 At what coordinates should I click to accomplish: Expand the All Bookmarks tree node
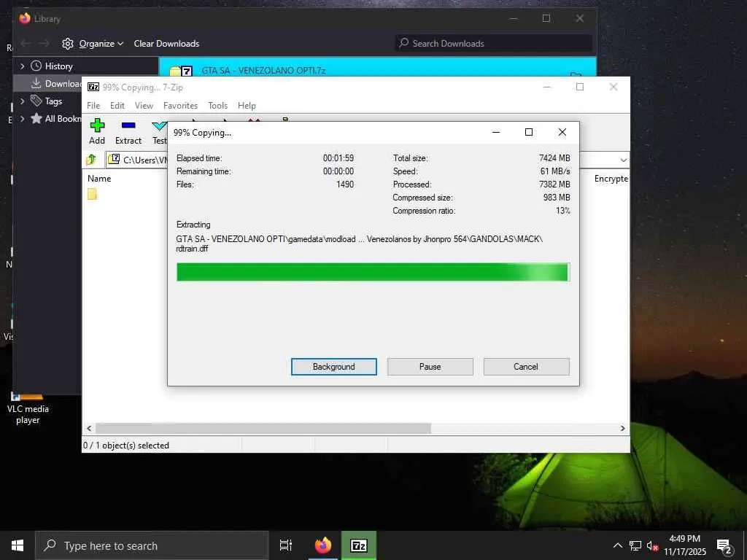(22, 119)
